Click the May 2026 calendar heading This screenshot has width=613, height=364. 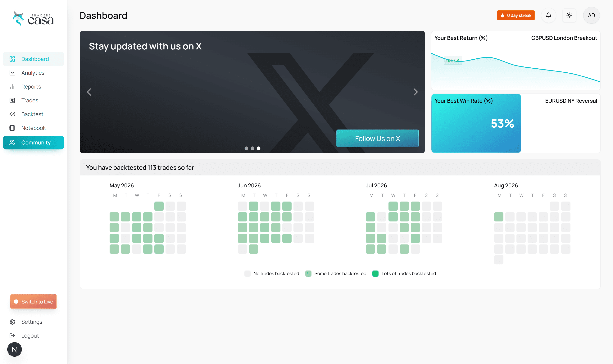(x=122, y=185)
